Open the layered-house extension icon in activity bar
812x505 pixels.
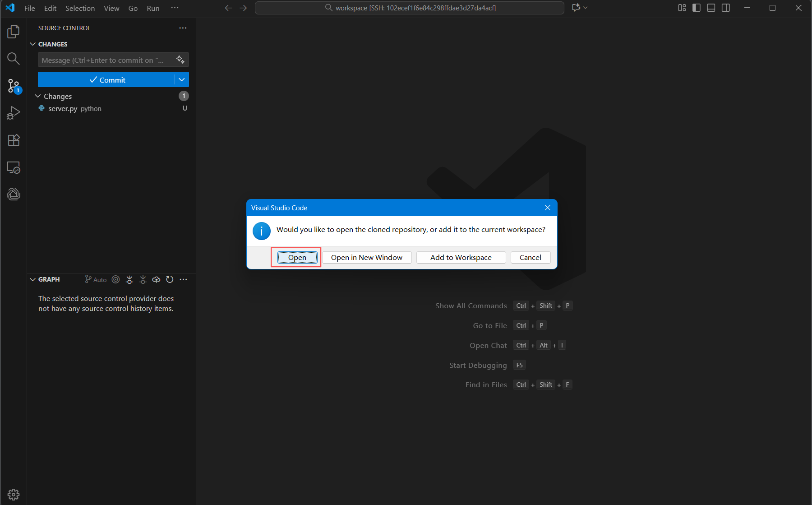click(x=14, y=194)
